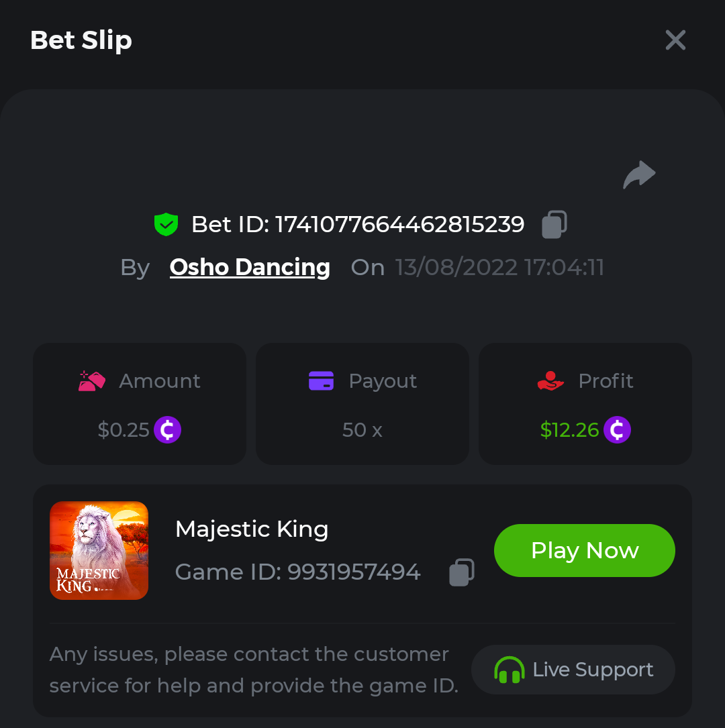Click the pink Amount icon
Screen dimensions: 725x728
(92, 381)
